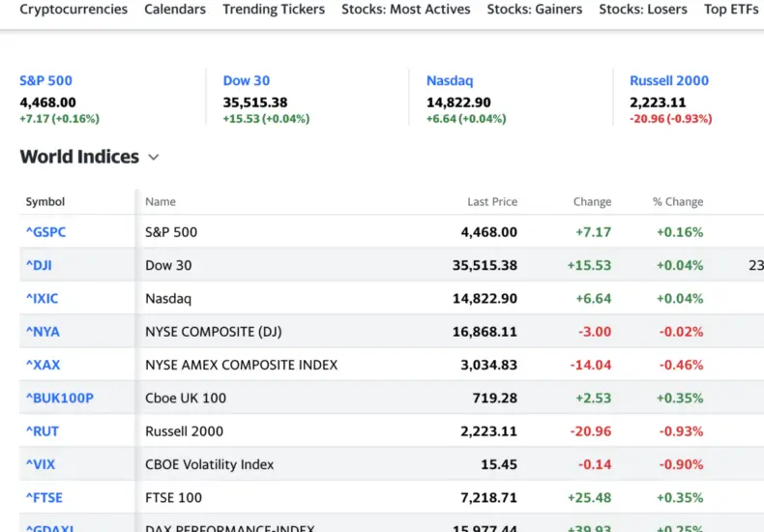Screen dimensions: 764x532
Task: Select last price 16,868.11
Action: [485, 331]
